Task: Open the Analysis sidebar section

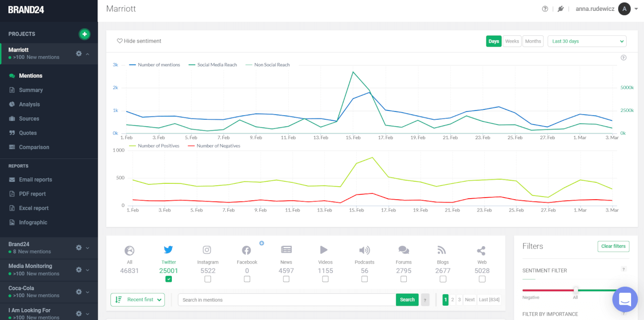Action: tap(29, 105)
